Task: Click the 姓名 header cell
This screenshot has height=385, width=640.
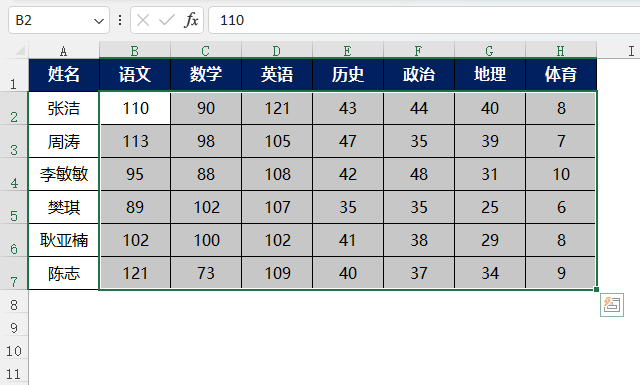Action: [64, 75]
